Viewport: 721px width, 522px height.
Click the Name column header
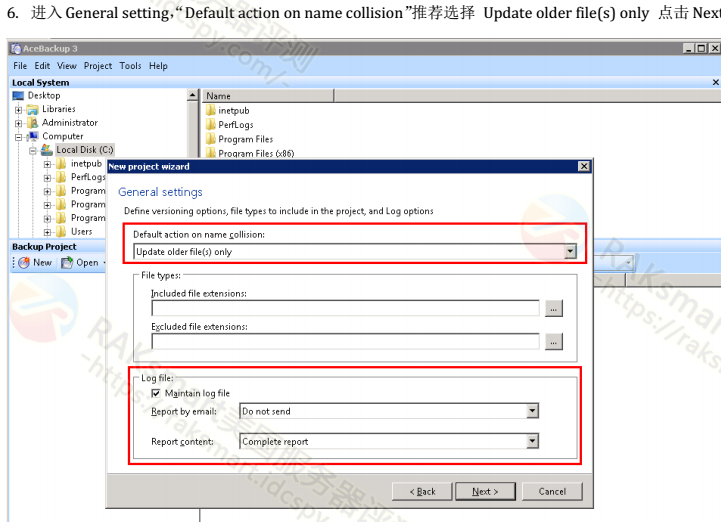click(x=268, y=96)
